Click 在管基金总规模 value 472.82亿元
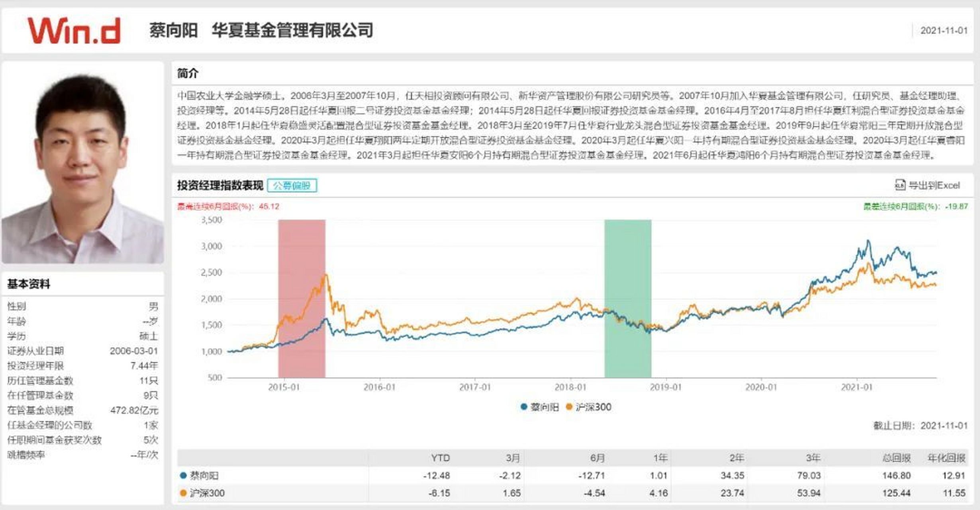The image size is (980, 510). click(134, 410)
